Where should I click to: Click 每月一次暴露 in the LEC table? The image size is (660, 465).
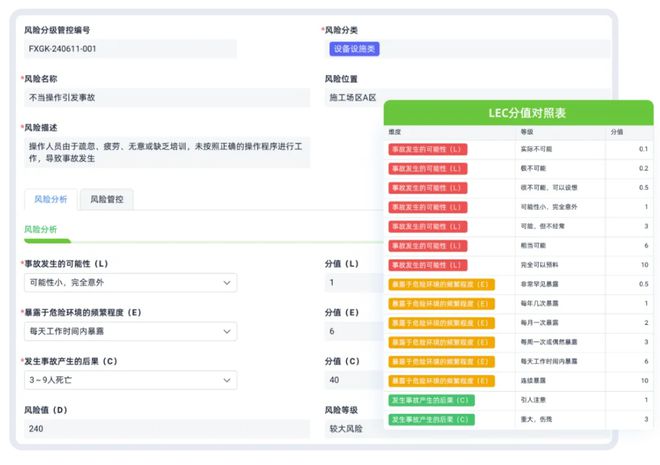click(540, 323)
